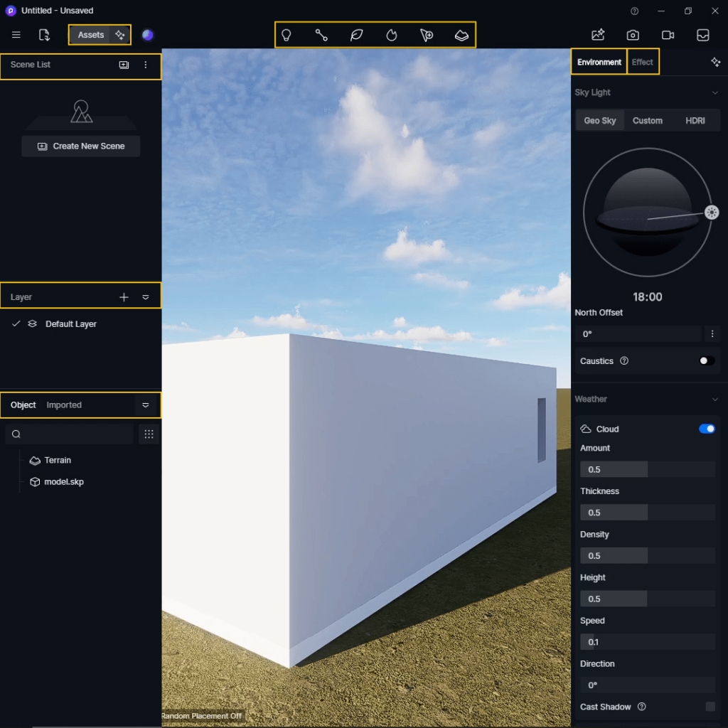Disable the Cloud toggle

tap(707, 429)
